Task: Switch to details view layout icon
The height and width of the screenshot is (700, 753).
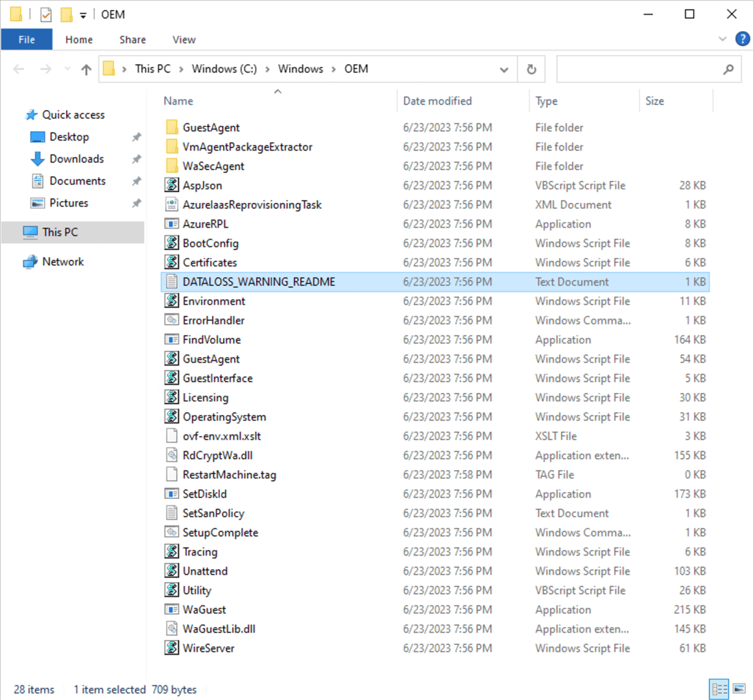Action: (x=719, y=689)
